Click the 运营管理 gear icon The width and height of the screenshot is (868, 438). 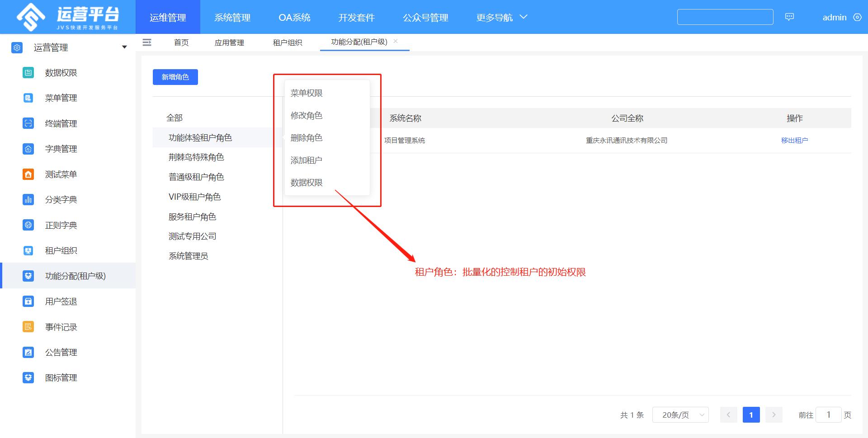(x=17, y=47)
